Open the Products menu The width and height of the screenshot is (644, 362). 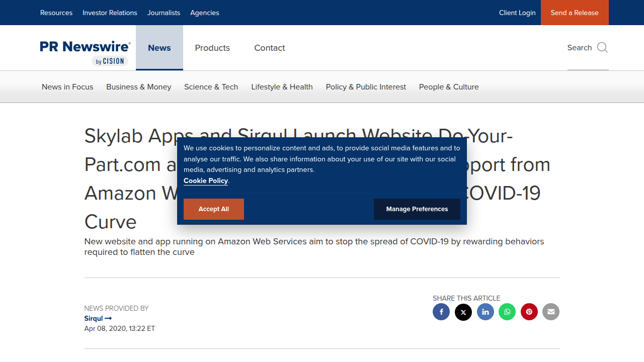pyautogui.click(x=212, y=48)
